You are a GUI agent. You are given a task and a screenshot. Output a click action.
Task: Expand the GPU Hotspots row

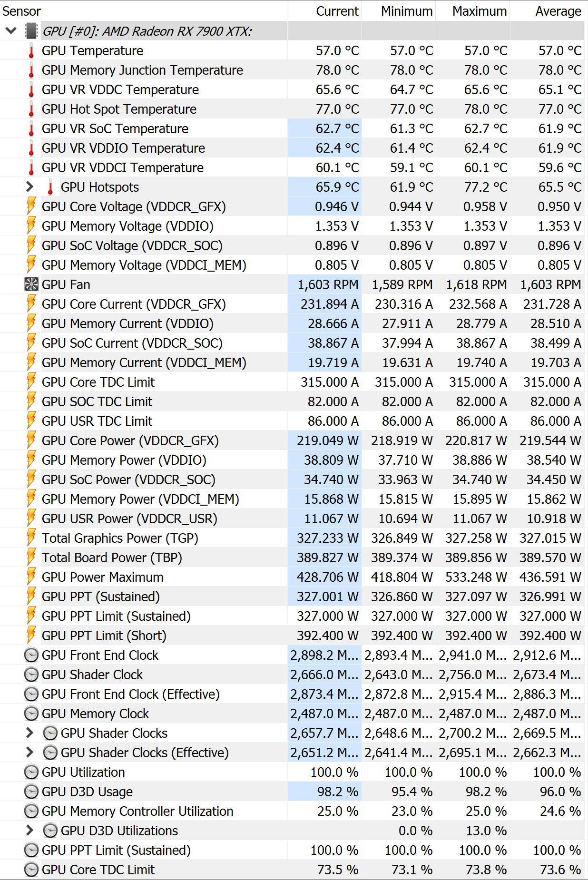[29, 187]
